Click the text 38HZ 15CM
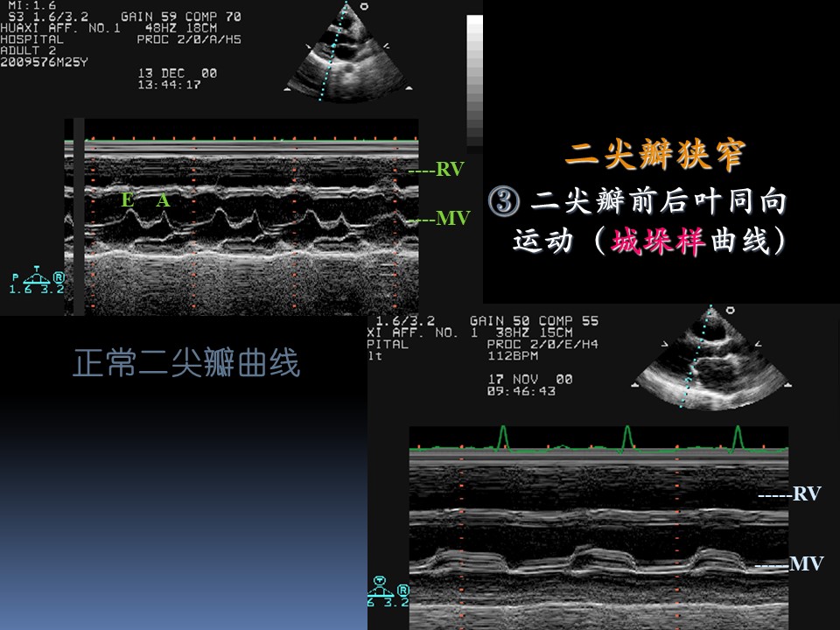Screen dimensions: 840x630 click(534, 332)
